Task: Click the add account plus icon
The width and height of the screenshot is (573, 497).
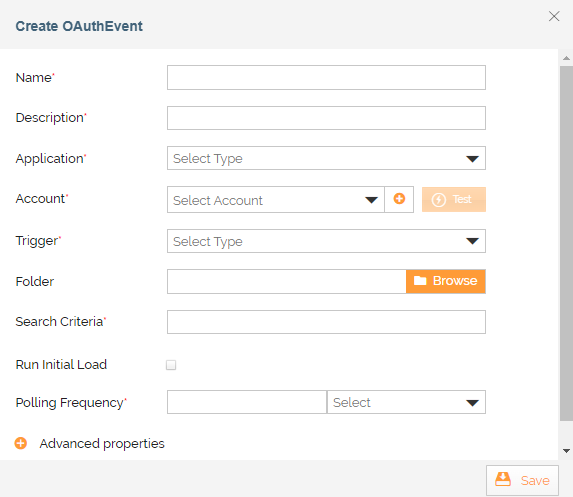Action: 399,199
